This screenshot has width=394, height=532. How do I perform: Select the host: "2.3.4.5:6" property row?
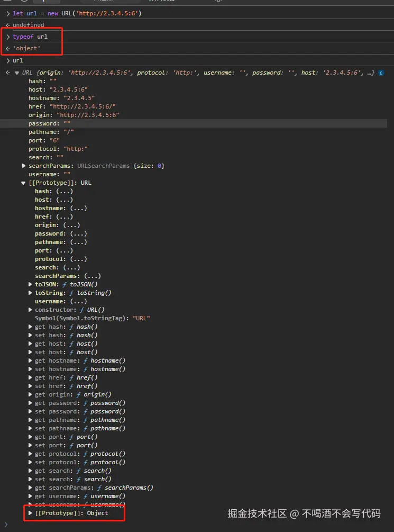pos(58,89)
